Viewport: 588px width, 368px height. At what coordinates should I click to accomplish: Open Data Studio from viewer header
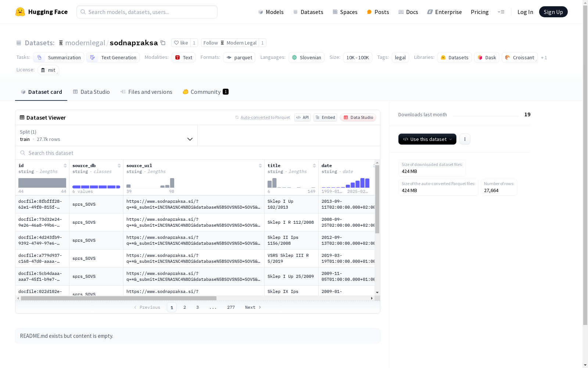358,117
